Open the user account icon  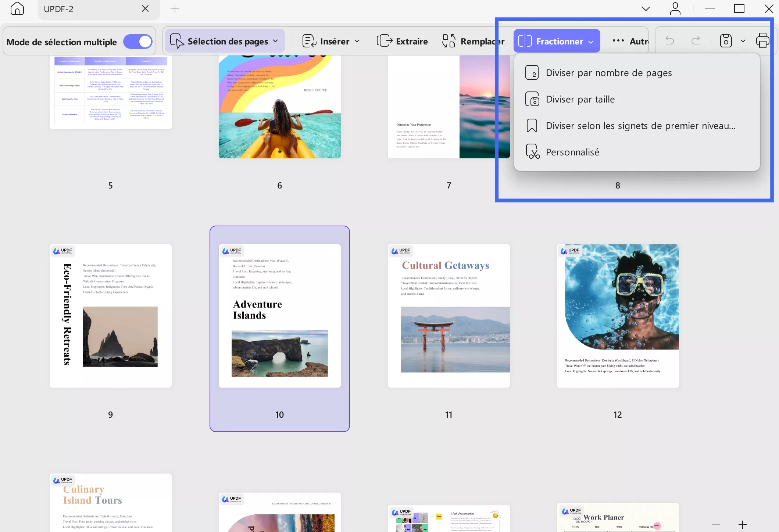click(675, 8)
